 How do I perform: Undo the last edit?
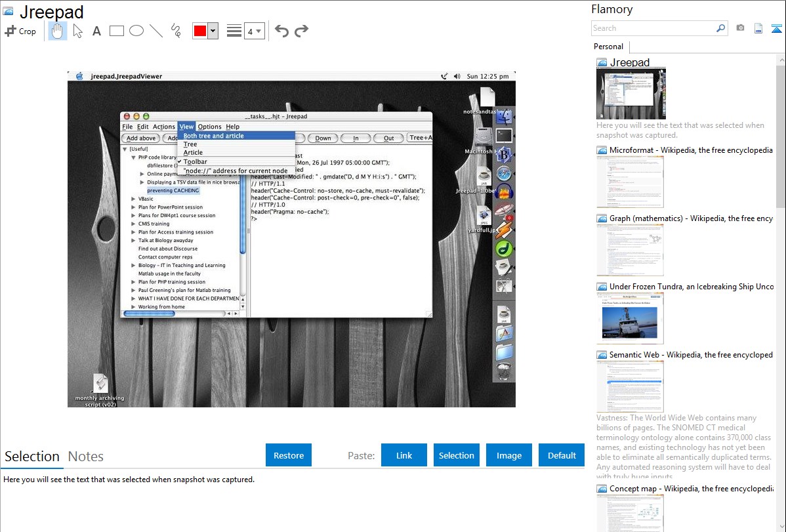pos(281,31)
